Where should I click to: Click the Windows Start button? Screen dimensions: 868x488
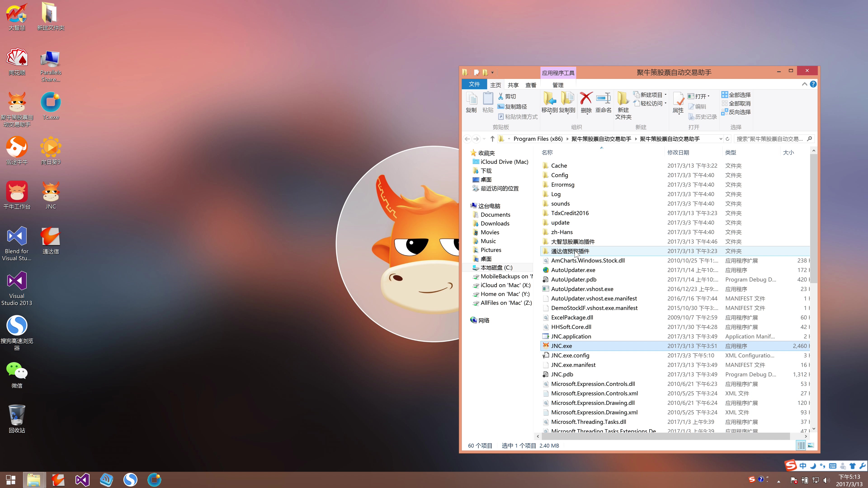(x=11, y=480)
